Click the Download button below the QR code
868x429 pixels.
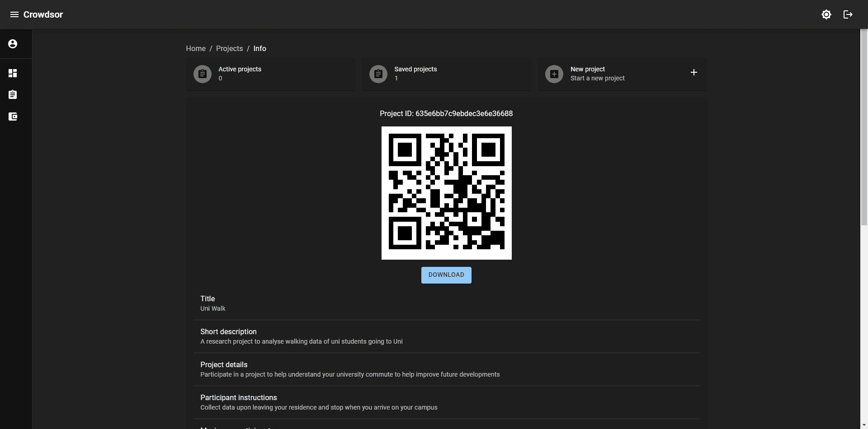(x=446, y=275)
